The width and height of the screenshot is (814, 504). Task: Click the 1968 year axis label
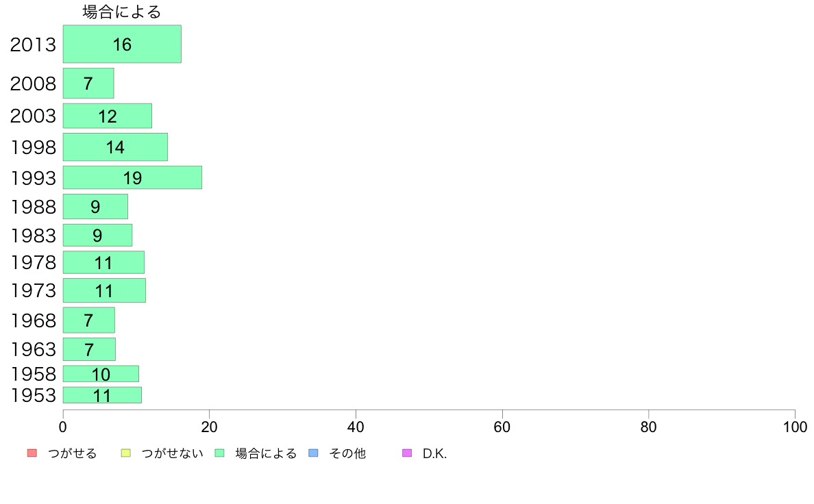coord(33,320)
